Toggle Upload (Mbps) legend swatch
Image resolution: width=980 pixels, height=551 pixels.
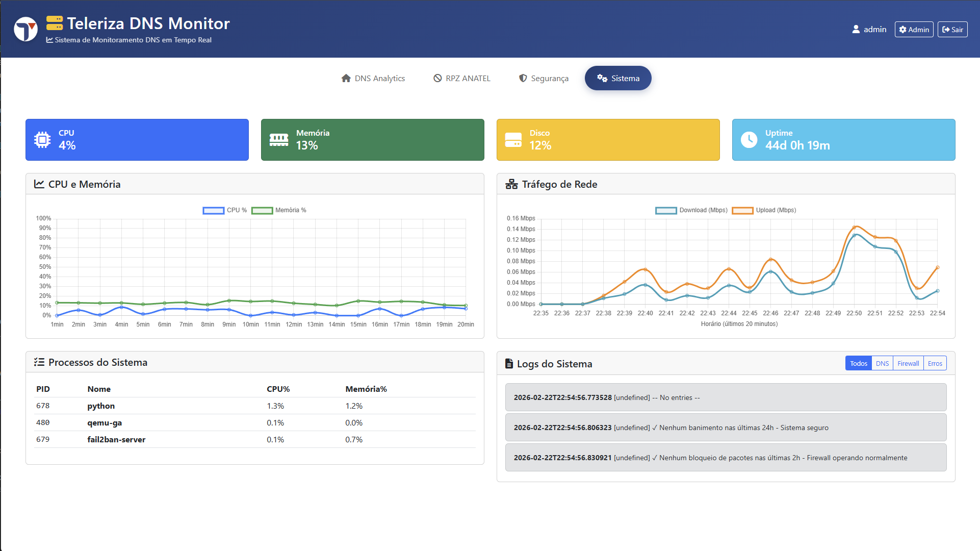pos(742,210)
